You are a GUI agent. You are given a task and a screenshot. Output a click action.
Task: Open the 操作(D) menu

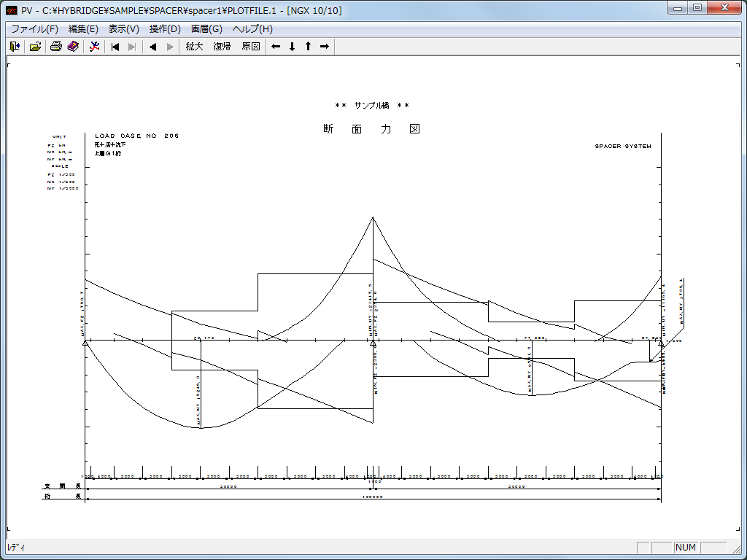[165, 29]
